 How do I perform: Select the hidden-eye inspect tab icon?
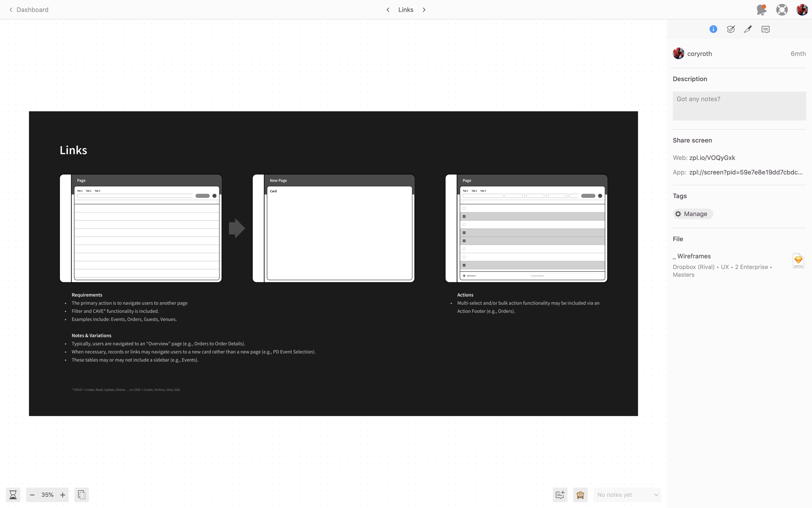coord(731,29)
